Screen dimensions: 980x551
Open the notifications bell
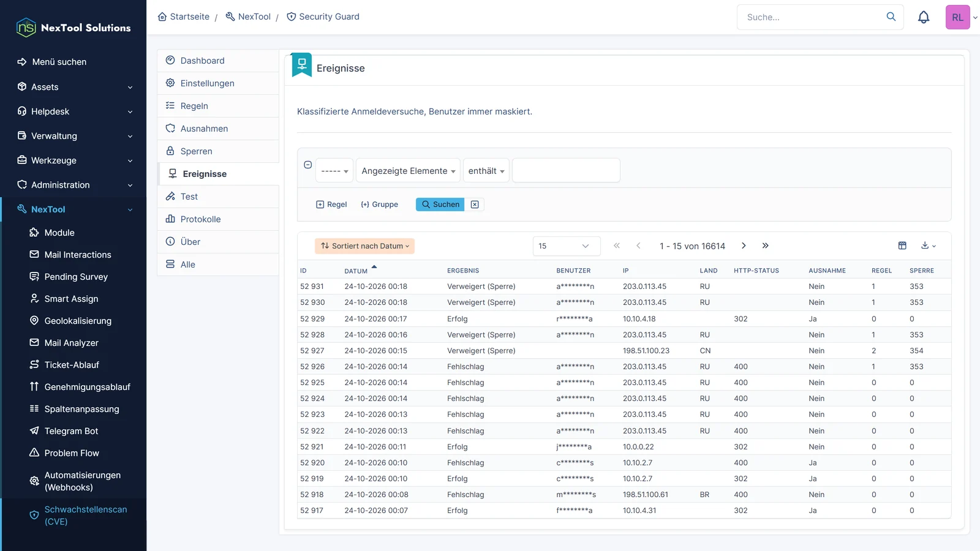(924, 17)
